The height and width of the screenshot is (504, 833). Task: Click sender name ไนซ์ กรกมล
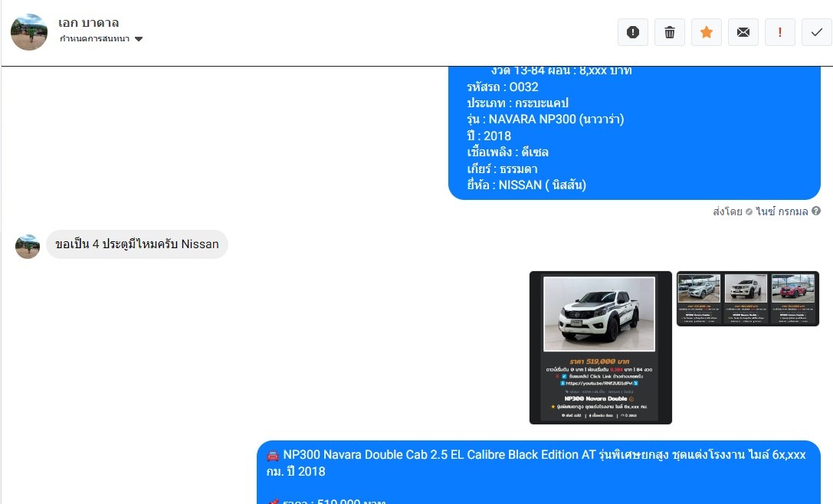pos(782,211)
